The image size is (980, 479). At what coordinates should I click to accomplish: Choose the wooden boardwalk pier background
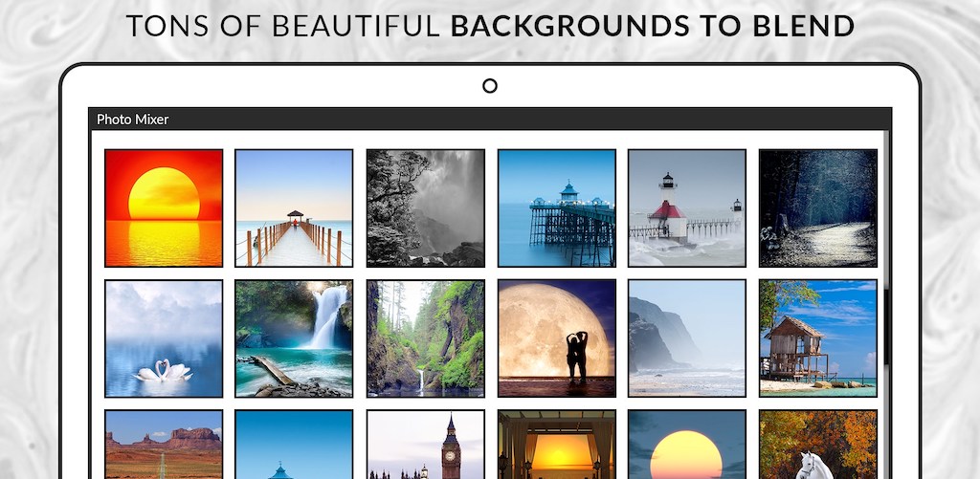coord(294,208)
